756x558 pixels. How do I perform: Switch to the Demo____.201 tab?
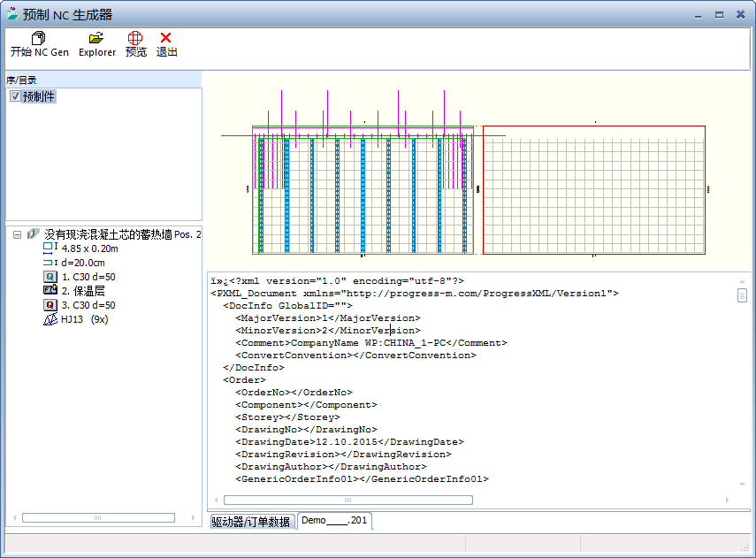334,520
